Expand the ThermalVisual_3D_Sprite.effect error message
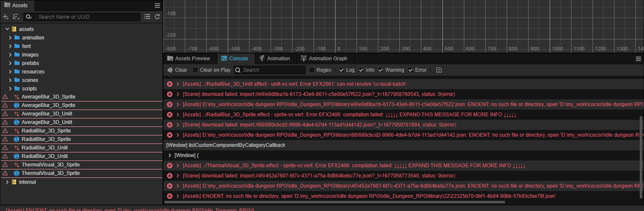This screenshot has width=644, height=211. click(178, 166)
